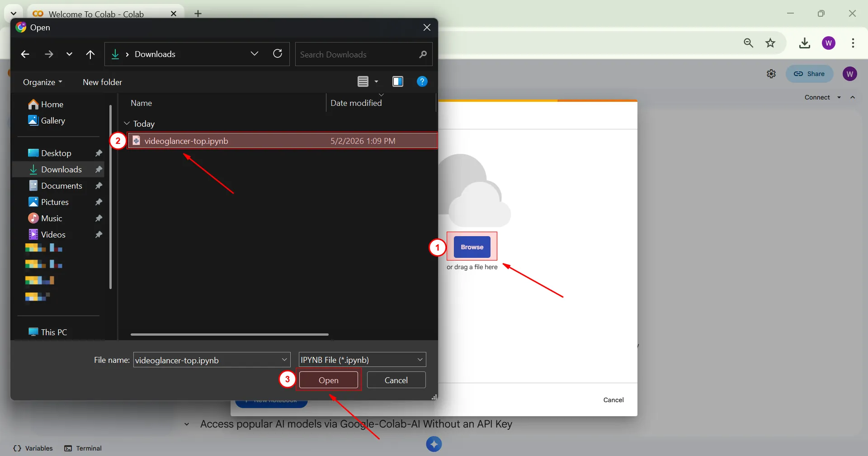Expand the File name dropdown arrow
868x456 pixels.
[x=284, y=360]
